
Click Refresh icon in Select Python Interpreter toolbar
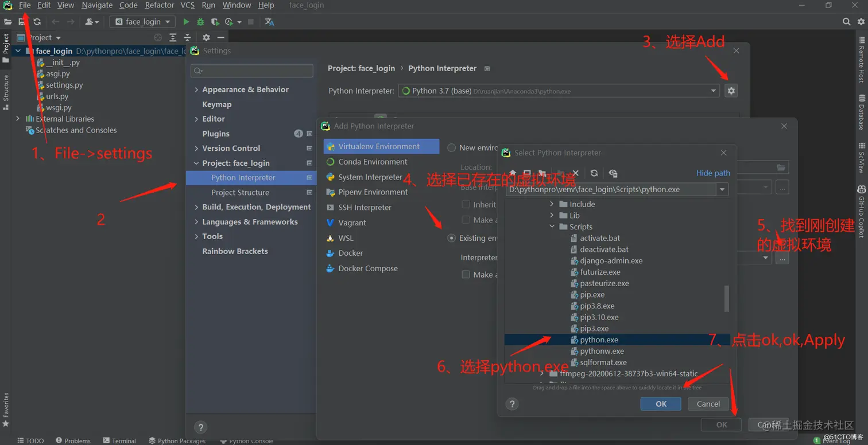(x=594, y=173)
